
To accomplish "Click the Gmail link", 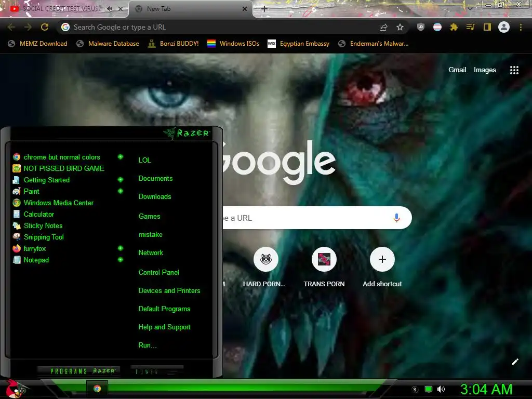I will pyautogui.click(x=457, y=70).
